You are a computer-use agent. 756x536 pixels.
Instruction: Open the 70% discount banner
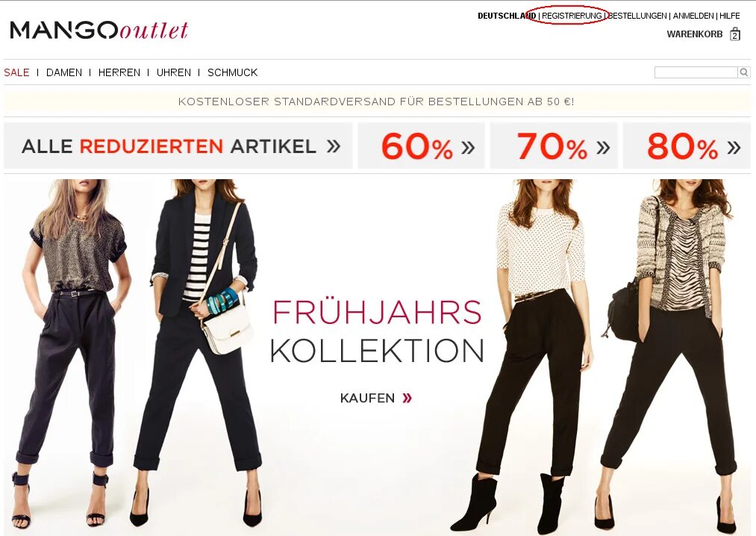(554, 146)
